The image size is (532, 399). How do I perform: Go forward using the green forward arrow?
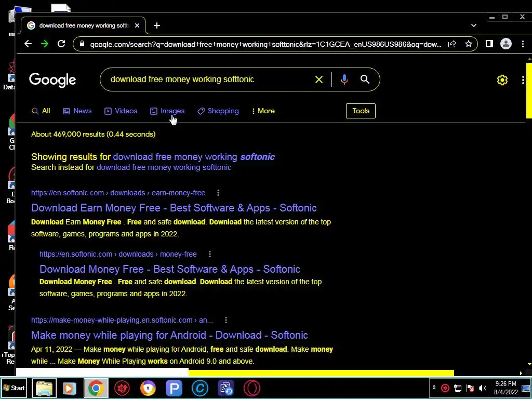click(45, 44)
